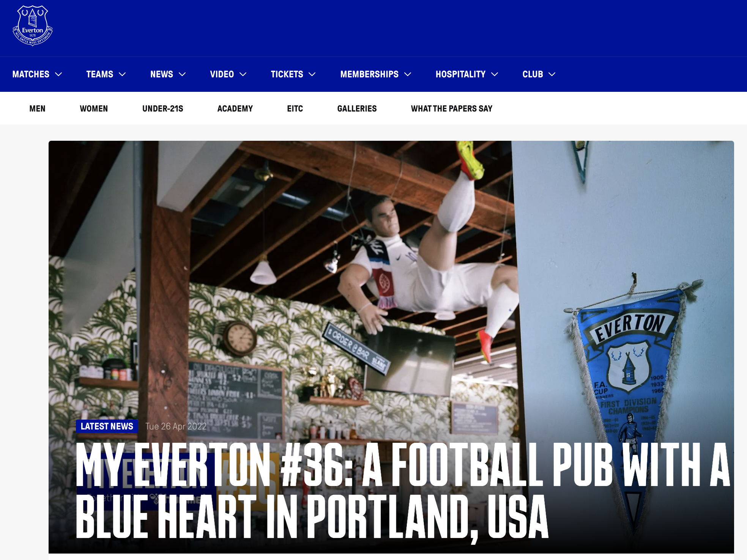The image size is (747, 560).
Task: Expand the Matches menu chevron
Action: 58,74
